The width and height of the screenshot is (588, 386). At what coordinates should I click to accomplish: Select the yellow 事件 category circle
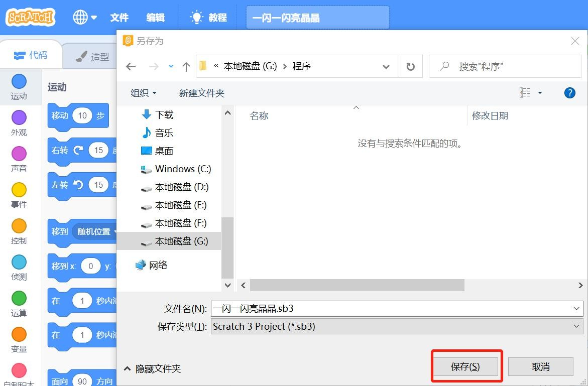tap(19, 190)
